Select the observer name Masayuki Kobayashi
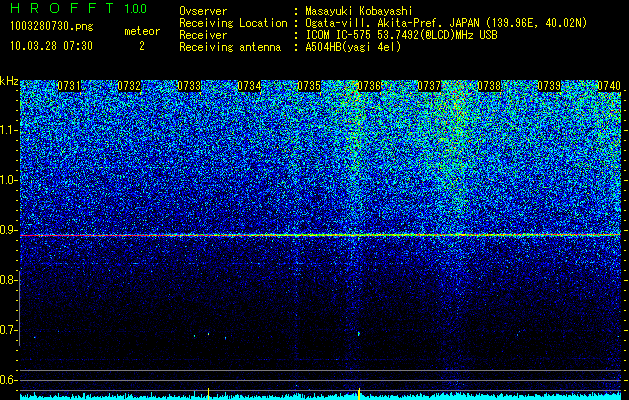 [359, 12]
